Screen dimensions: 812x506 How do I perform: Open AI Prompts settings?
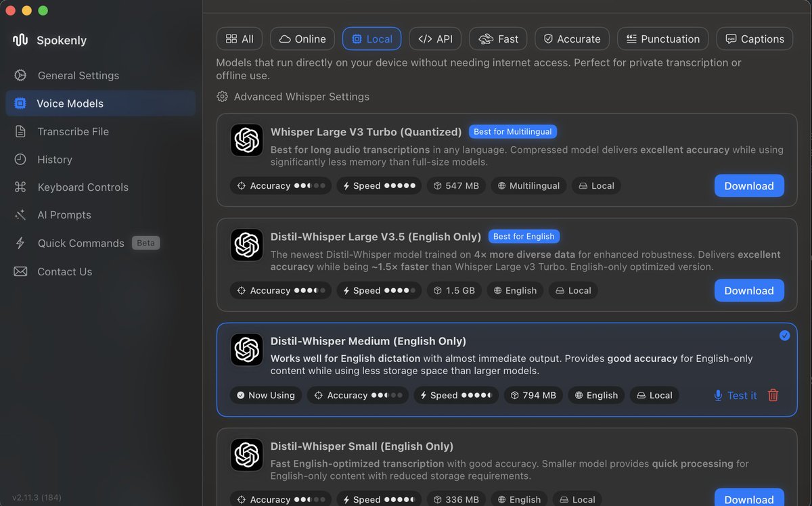tap(63, 214)
